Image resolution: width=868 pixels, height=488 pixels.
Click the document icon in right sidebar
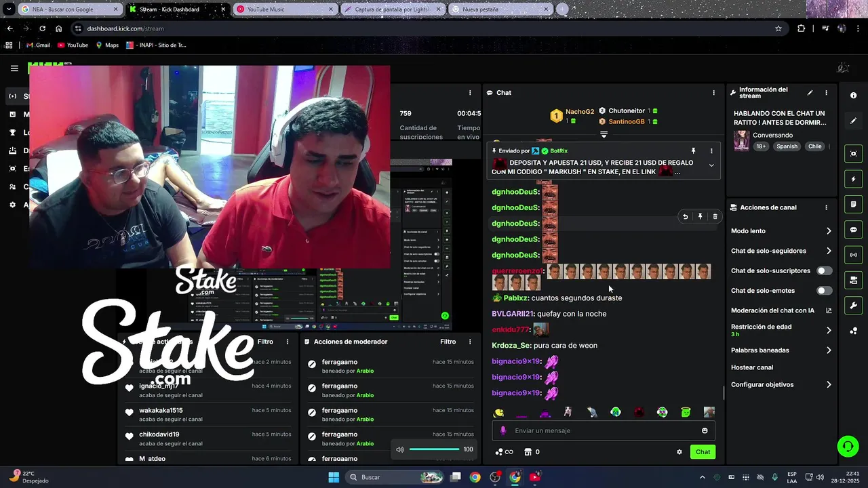[853, 204]
